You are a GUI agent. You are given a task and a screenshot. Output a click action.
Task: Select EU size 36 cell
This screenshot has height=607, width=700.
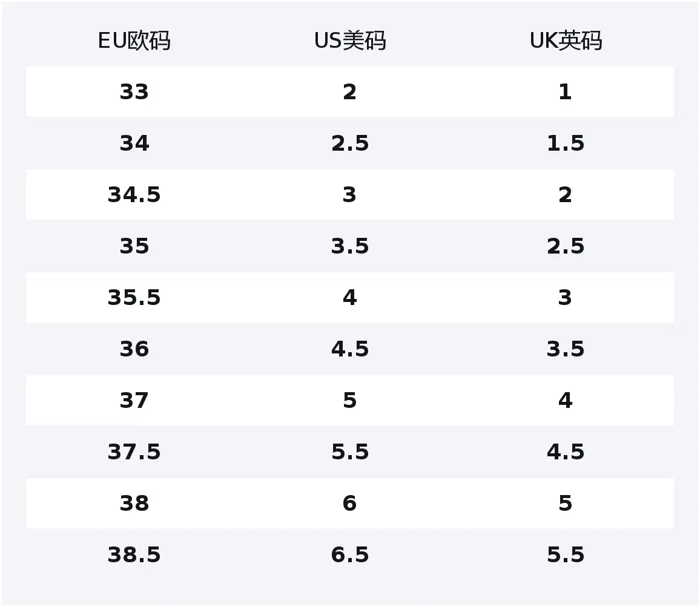(x=134, y=349)
